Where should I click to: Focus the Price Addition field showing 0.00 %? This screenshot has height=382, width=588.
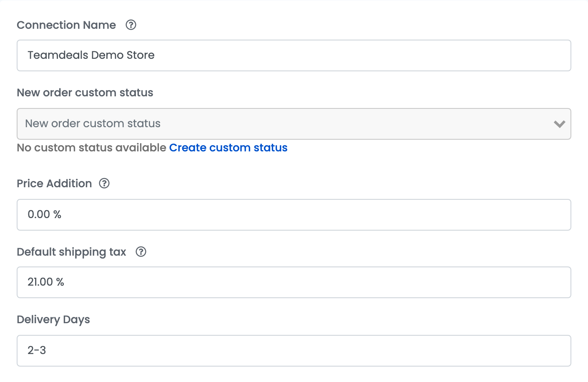pyautogui.click(x=294, y=215)
